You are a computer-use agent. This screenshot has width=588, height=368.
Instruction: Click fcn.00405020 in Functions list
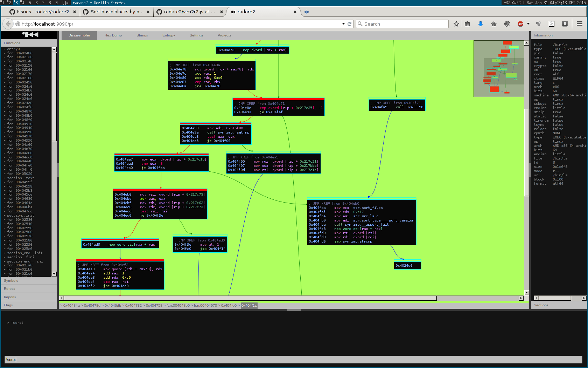coord(20,174)
